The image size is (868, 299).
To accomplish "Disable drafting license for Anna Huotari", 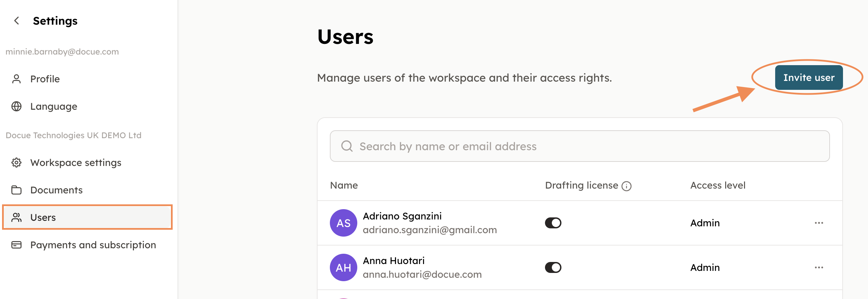I will [x=553, y=267].
